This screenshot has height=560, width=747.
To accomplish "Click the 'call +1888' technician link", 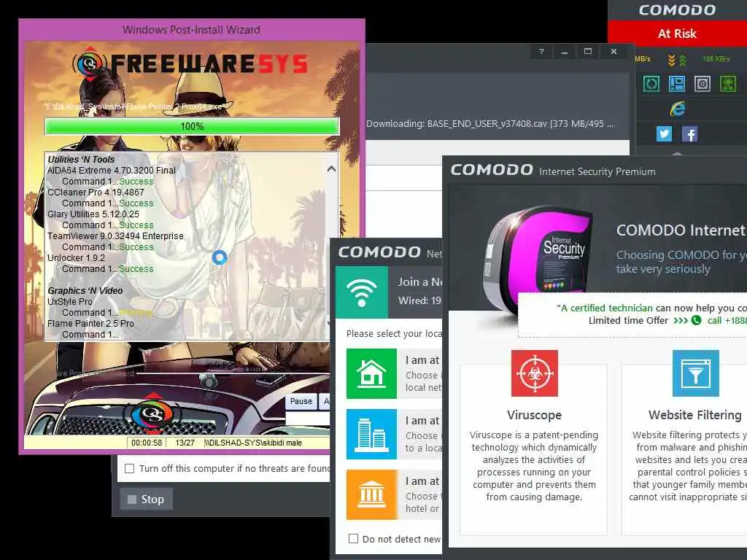I will pyautogui.click(x=727, y=321).
